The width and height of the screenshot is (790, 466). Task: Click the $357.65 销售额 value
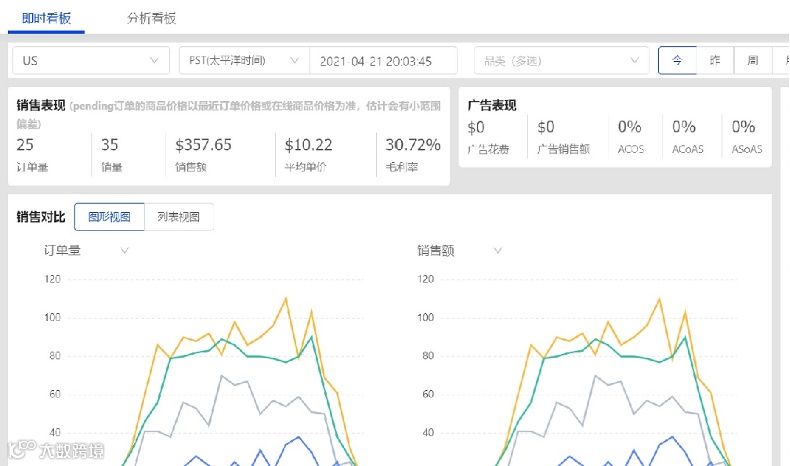[204, 145]
